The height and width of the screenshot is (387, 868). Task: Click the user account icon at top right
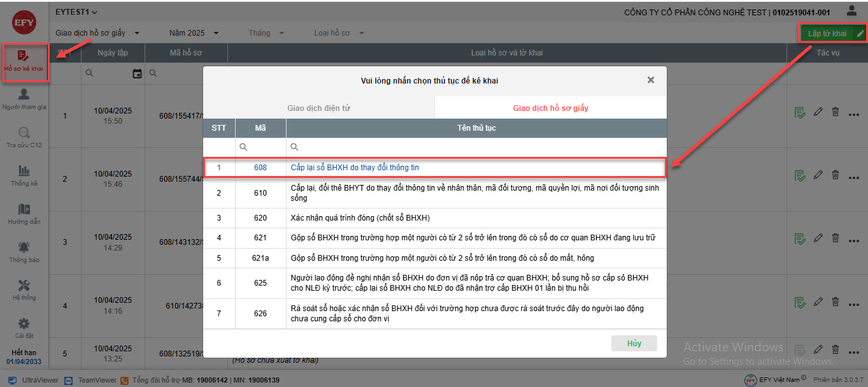click(x=851, y=11)
